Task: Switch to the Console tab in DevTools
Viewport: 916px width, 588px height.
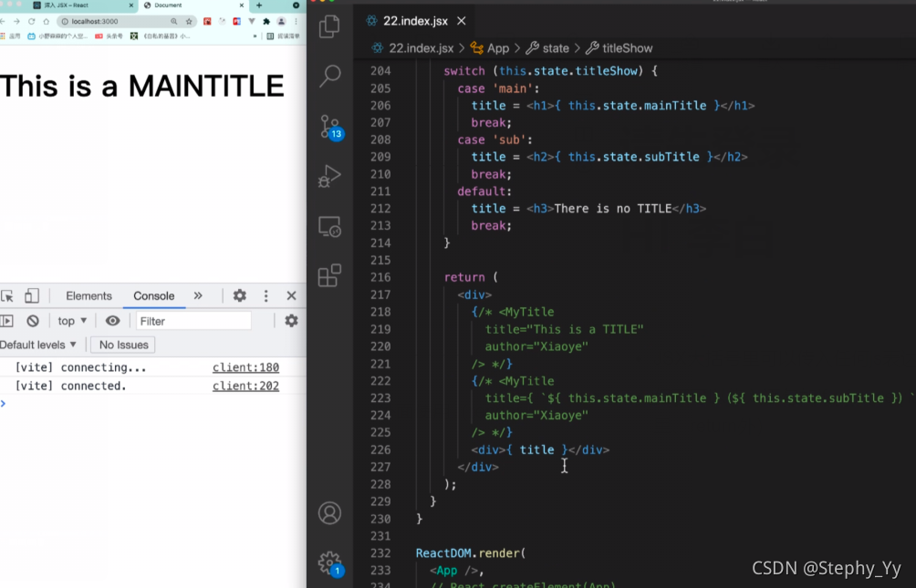Action: click(x=153, y=296)
